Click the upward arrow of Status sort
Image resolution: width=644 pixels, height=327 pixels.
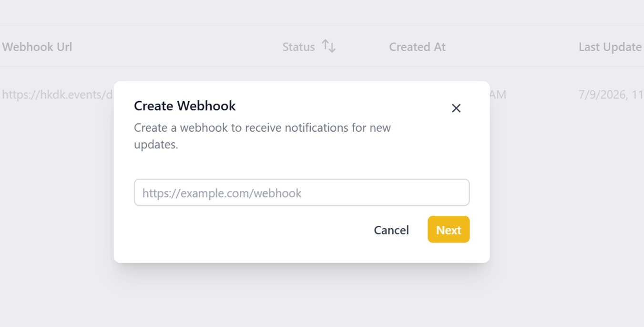[x=325, y=45]
